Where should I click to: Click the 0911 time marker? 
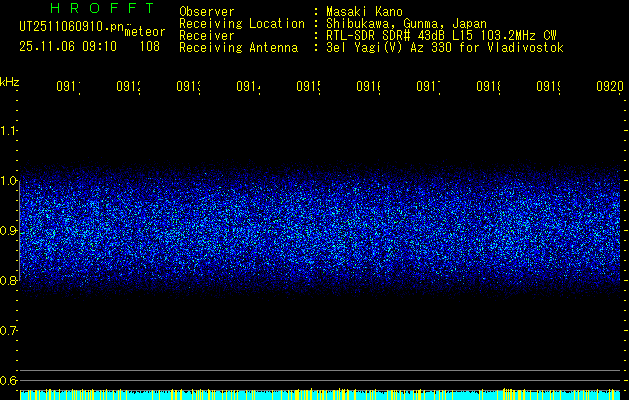(68, 86)
